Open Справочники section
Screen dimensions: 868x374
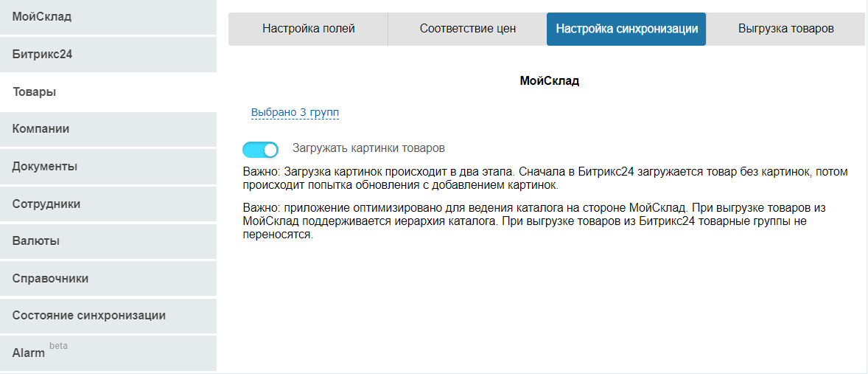tap(108, 279)
